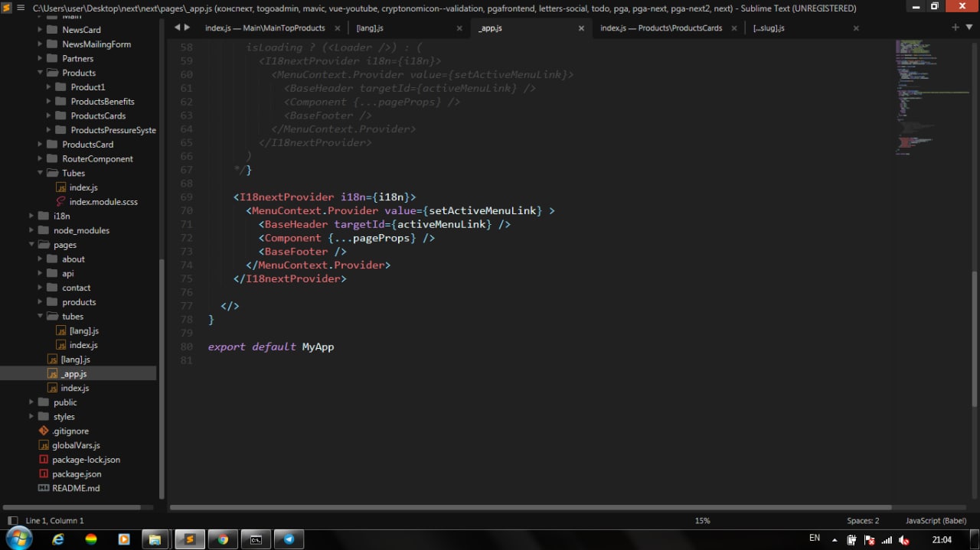Open Windows Explorer from the taskbar
This screenshot has width=980, height=550.
[x=154, y=539]
